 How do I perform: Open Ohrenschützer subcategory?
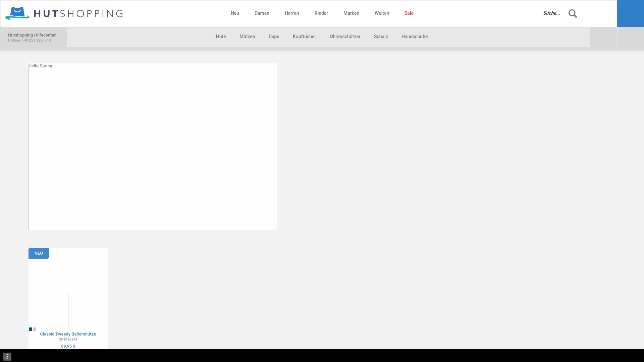click(x=345, y=37)
